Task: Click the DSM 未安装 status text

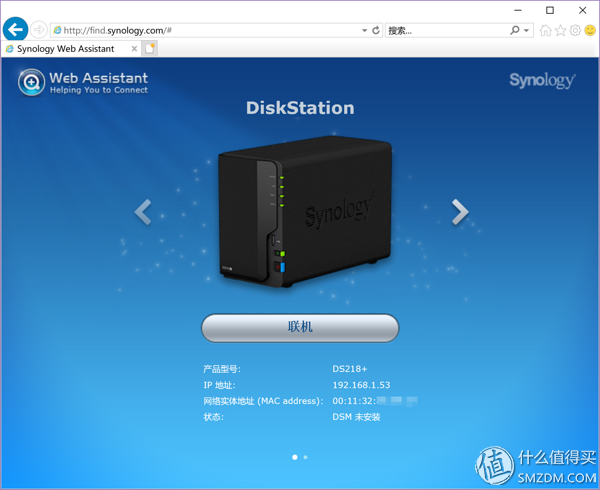Action: click(x=356, y=417)
